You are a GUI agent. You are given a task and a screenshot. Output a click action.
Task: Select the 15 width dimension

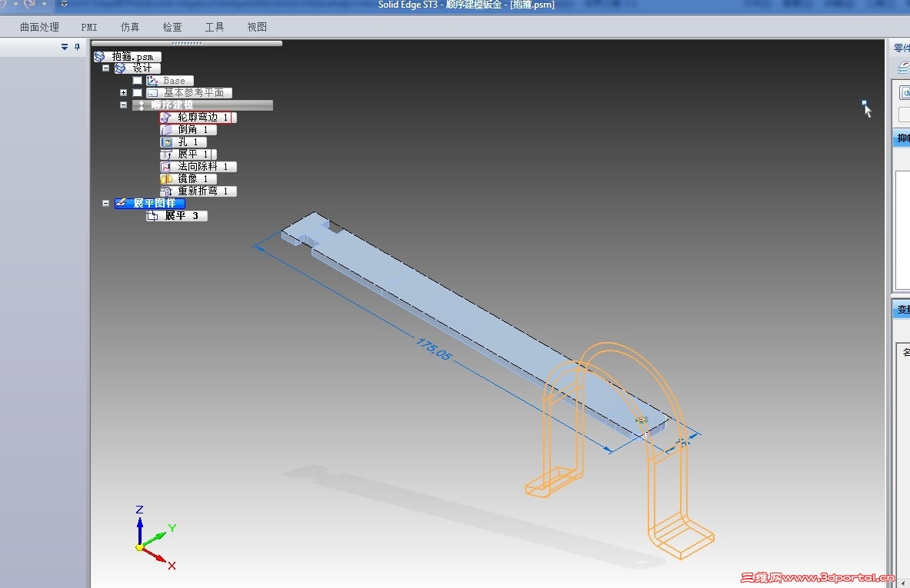[x=682, y=443]
